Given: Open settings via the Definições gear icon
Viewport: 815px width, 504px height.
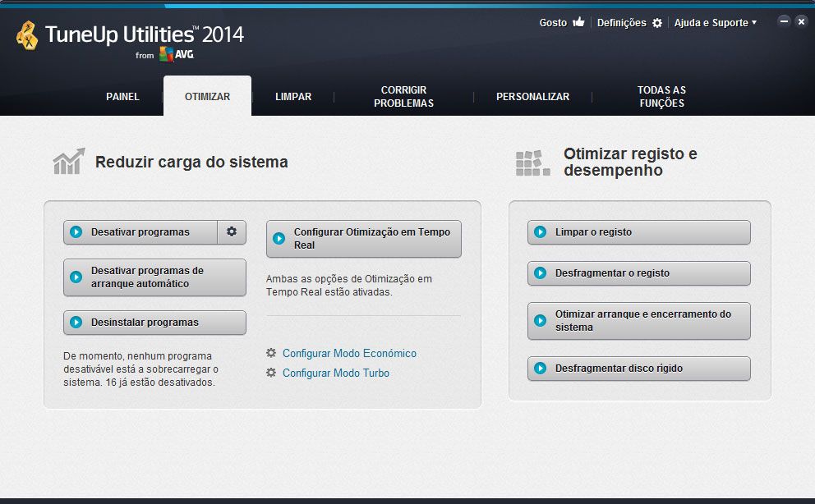Looking at the screenshot, I should (x=656, y=23).
